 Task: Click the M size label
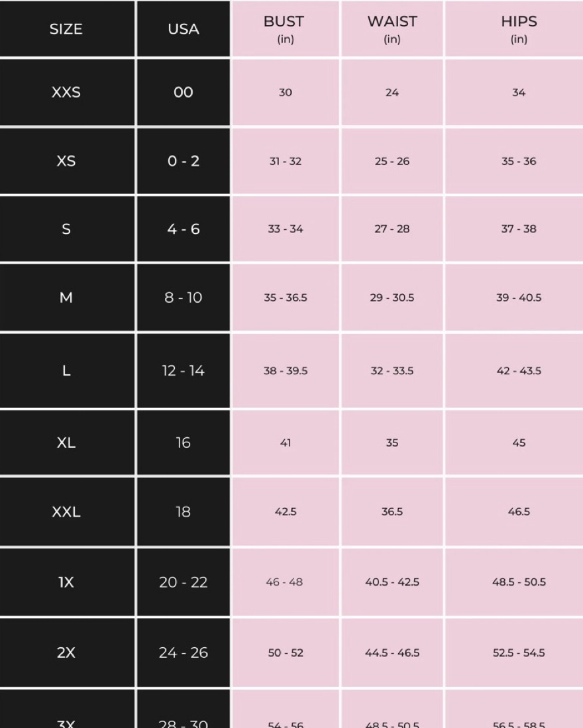click(x=66, y=297)
